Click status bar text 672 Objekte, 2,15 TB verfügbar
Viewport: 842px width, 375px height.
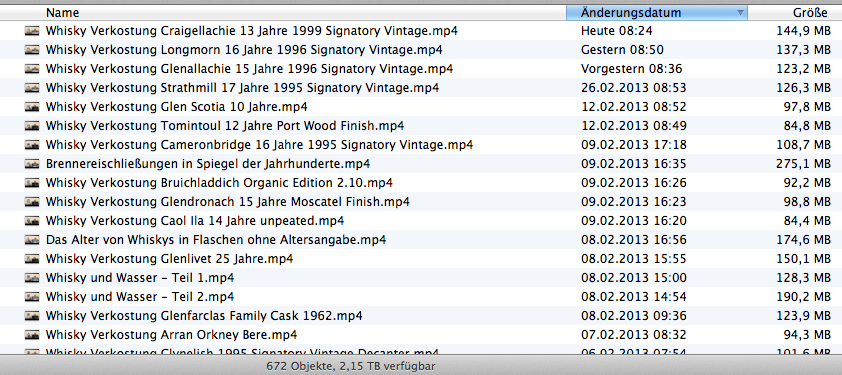pyautogui.click(x=351, y=366)
